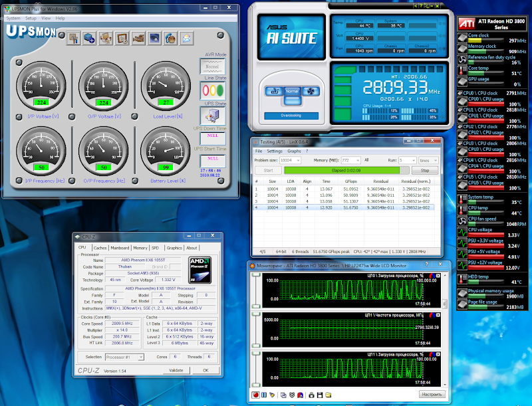Image resolution: width=532 pixels, height=406 pixels.
Task: Click the Stop button in LinX
Action: tap(425, 171)
